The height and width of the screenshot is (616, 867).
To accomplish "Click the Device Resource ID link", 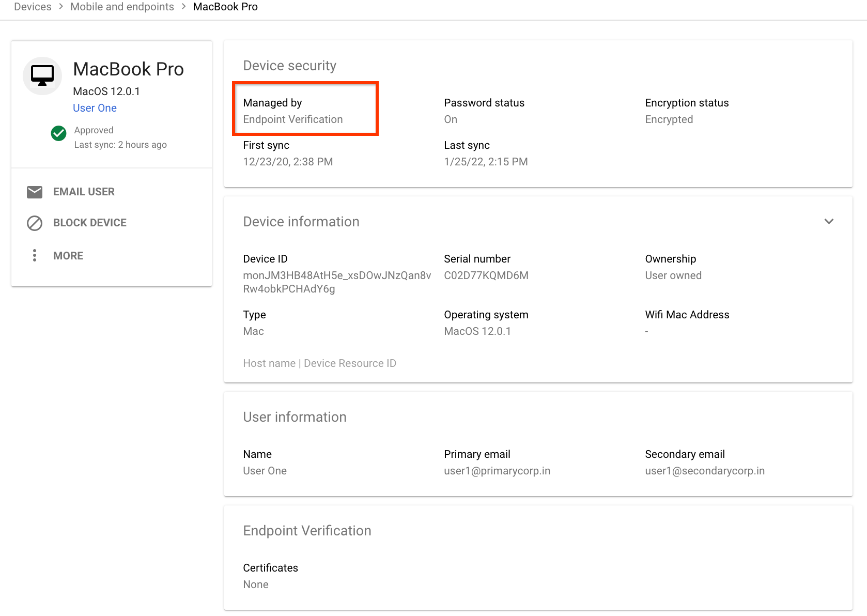I will pyautogui.click(x=350, y=363).
